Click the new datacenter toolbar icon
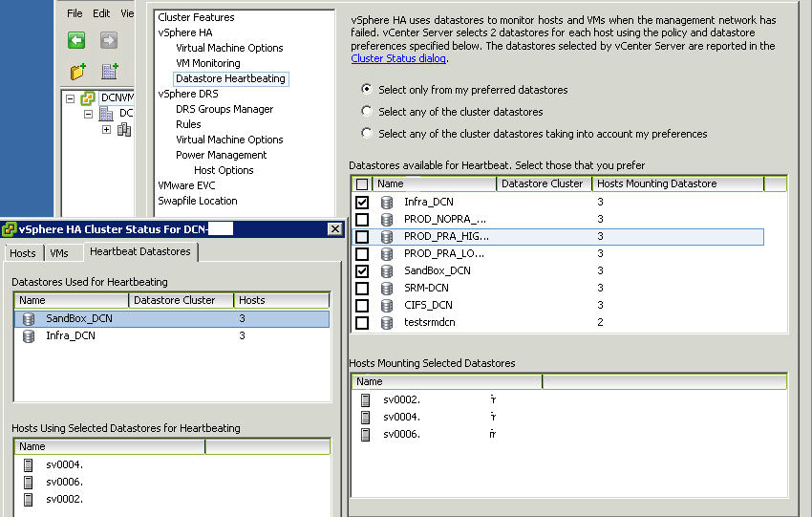This screenshot has height=517, width=812. coord(110,72)
